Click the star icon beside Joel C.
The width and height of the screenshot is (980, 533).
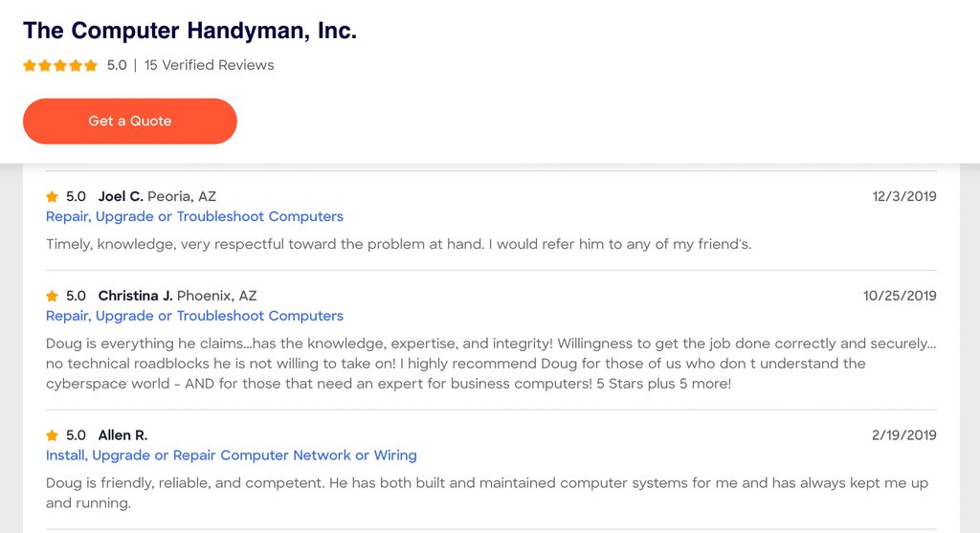(x=53, y=197)
